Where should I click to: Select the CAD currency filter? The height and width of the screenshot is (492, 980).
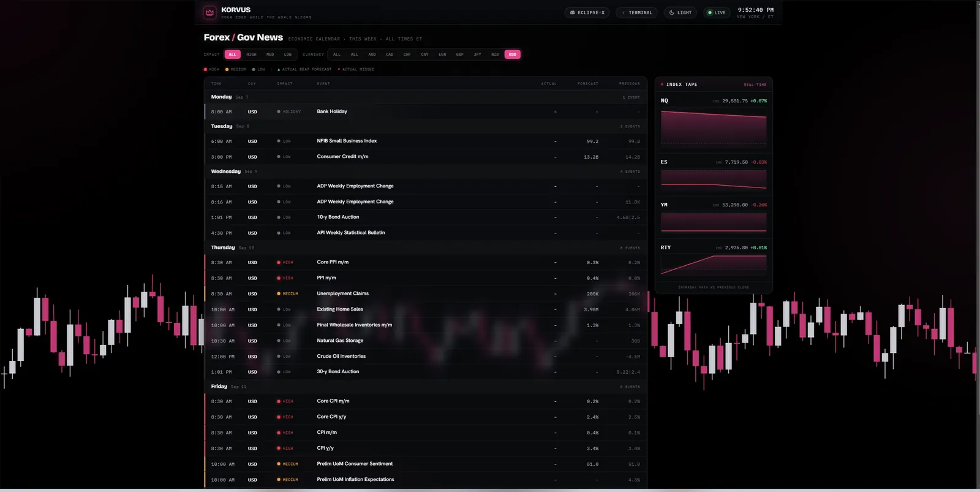click(x=390, y=55)
